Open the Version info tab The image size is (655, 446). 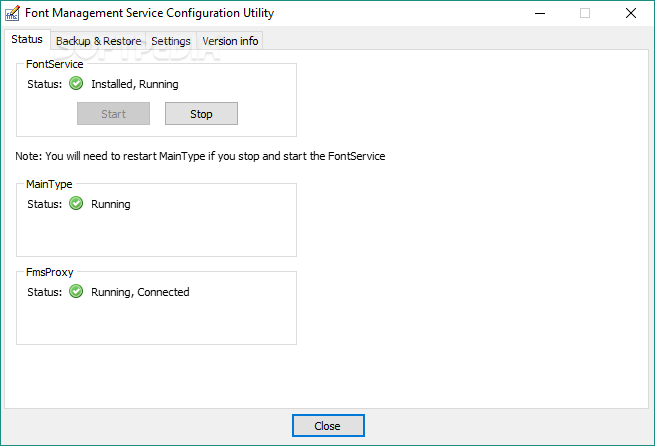click(x=230, y=41)
